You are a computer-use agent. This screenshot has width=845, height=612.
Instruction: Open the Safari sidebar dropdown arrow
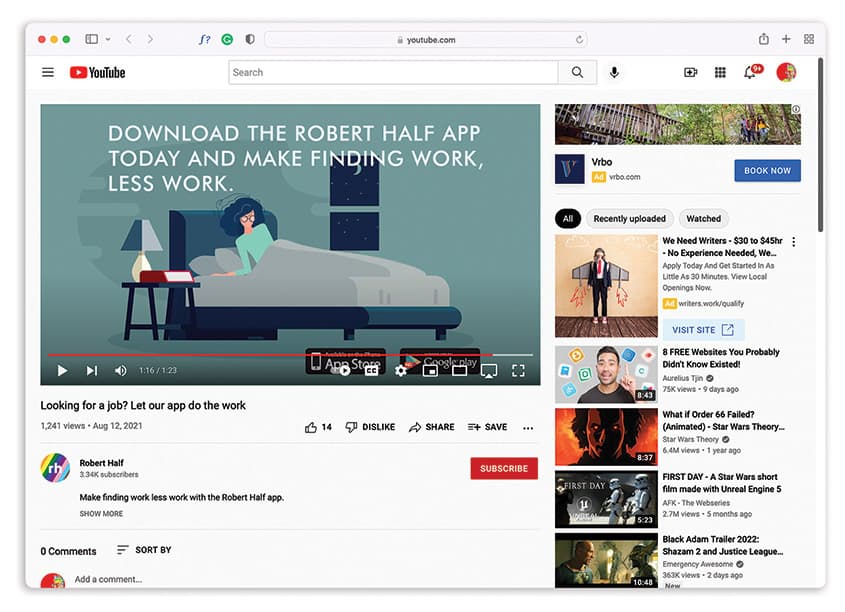click(108, 39)
